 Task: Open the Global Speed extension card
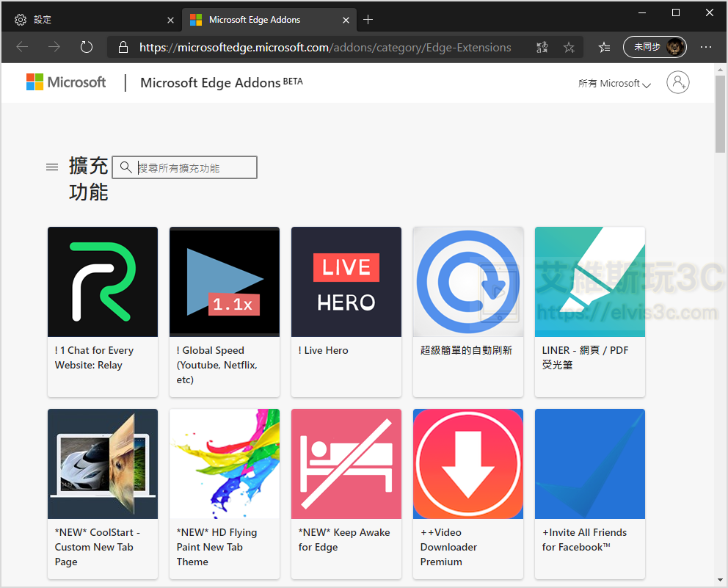point(225,311)
